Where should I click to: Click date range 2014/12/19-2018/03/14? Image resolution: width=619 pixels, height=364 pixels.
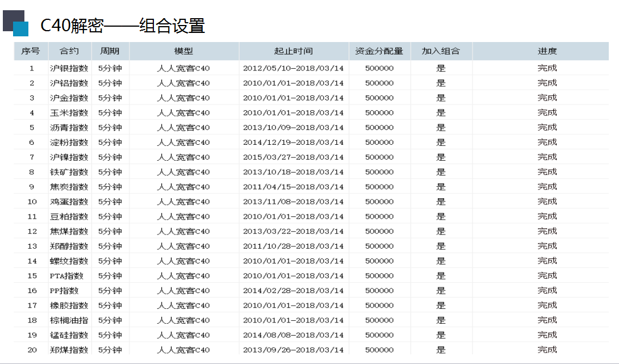[293, 143]
